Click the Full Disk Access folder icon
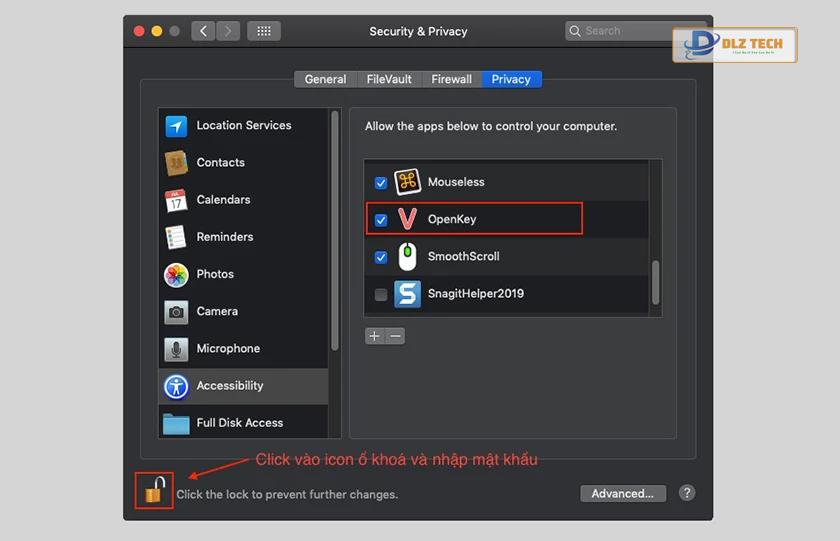 [176, 424]
